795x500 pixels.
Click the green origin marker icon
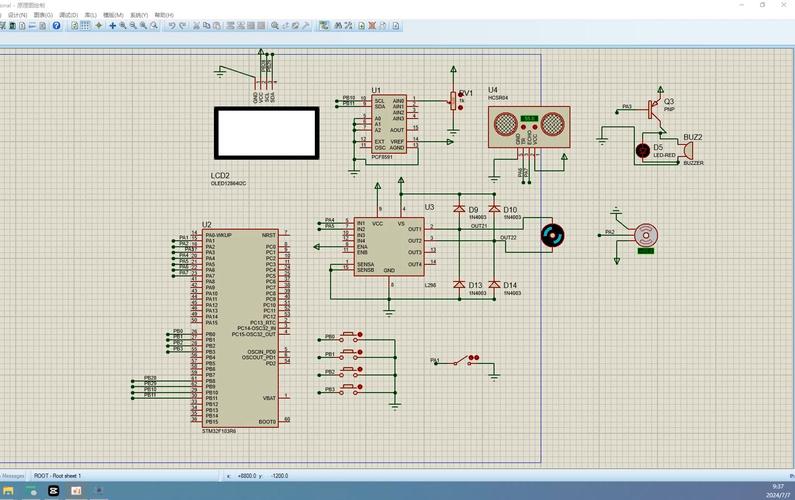pyautogui.click(x=99, y=25)
